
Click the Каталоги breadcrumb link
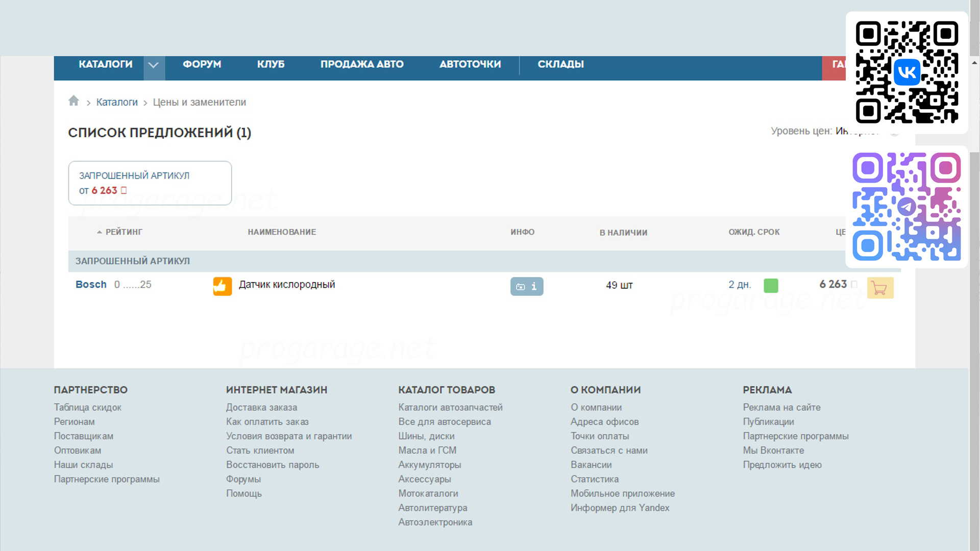click(x=117, y=103)
